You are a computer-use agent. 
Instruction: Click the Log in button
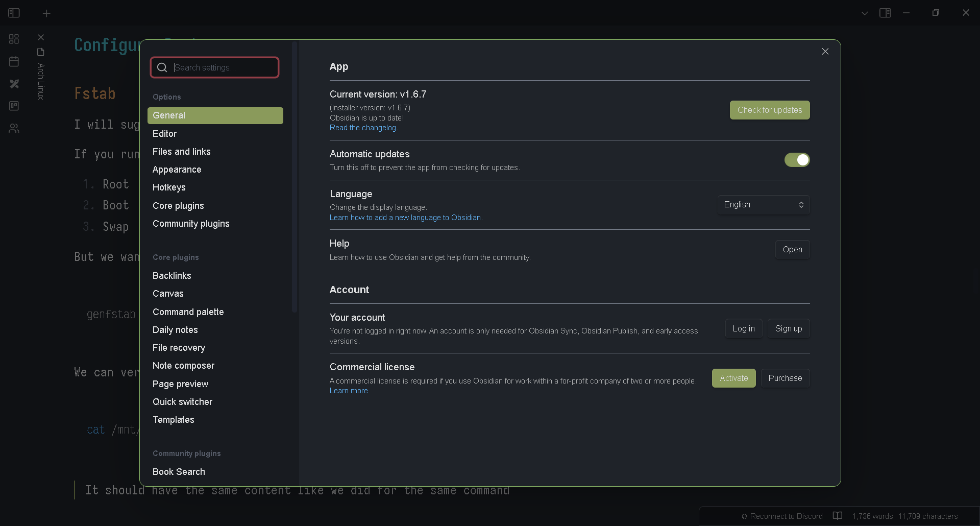point(744,329)
